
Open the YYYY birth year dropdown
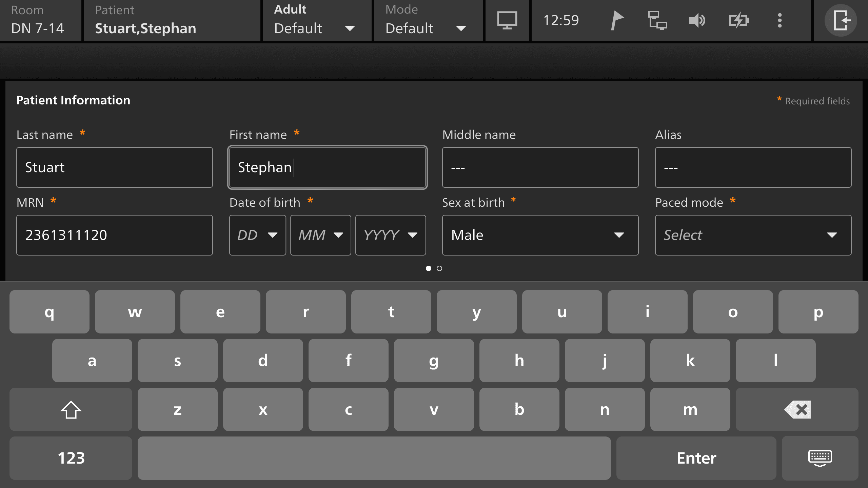point(390,235)
